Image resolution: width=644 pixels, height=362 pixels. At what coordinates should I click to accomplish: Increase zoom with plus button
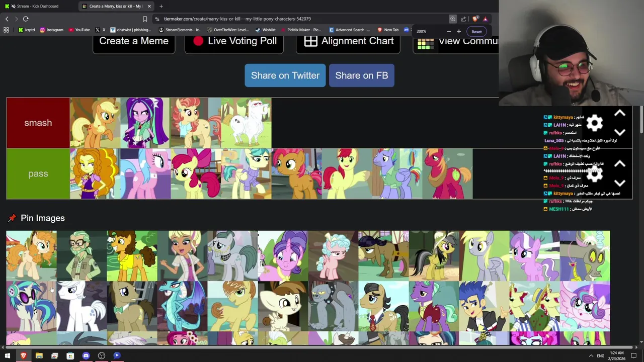point(459,31)
